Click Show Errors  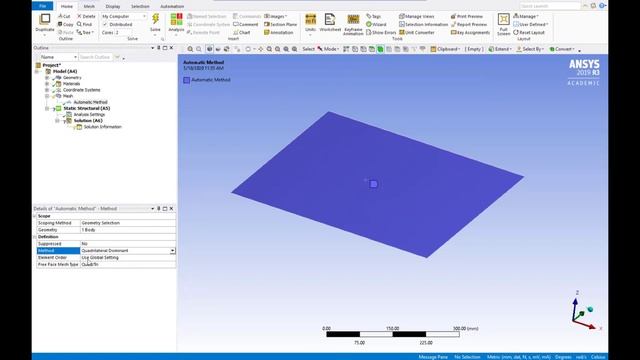pyautogui.click(x=381, y=33)
